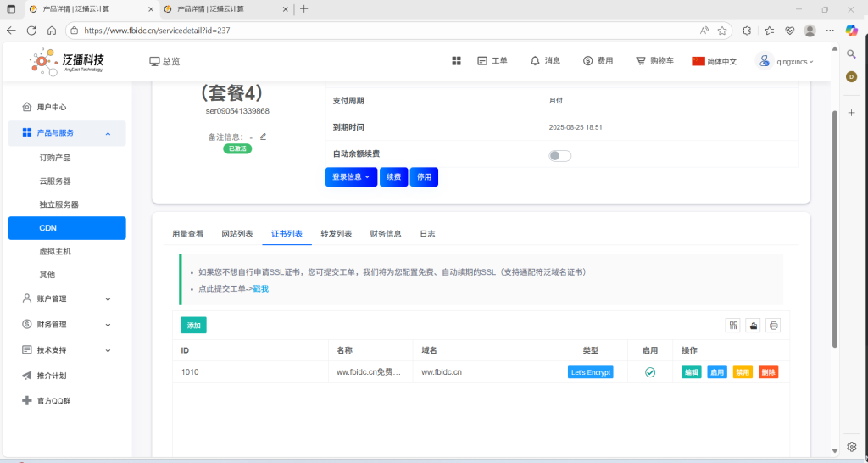Screen dimensions: 868x463
Task: Open qingxincs account dropdown
Action: pyautogui.click(x=785, y=61)
